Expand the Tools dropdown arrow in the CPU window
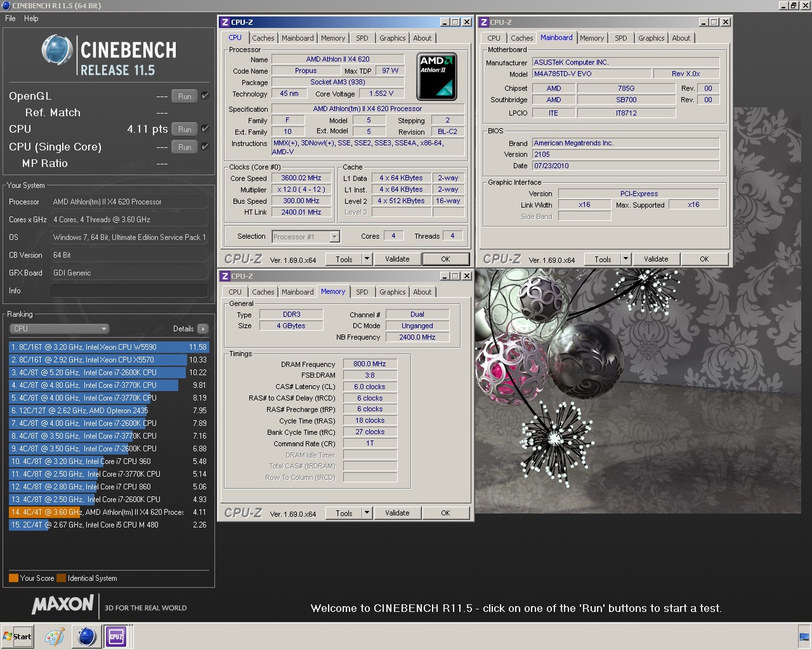The height and width of the screenshot is (650, 812). (x=367, y=259)
